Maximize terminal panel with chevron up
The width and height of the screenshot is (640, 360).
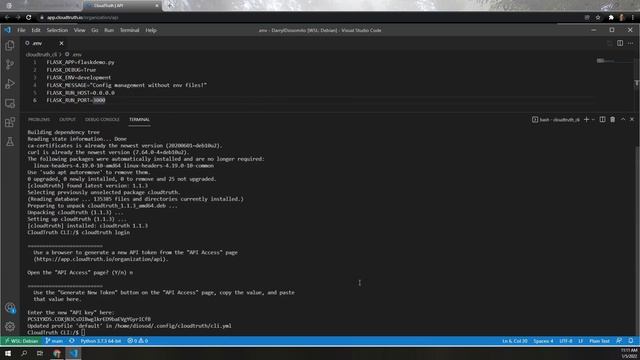(x=623, y=120)
